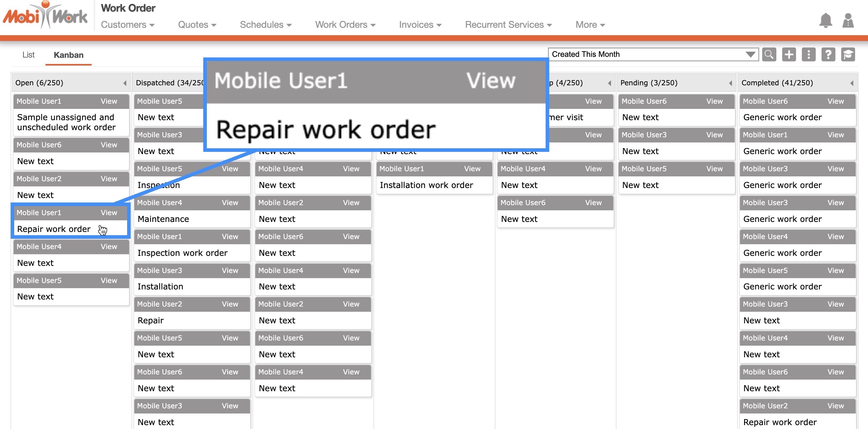
Task: Open the Customers menu
Action: pyautogui.click(x=127, y=25)
